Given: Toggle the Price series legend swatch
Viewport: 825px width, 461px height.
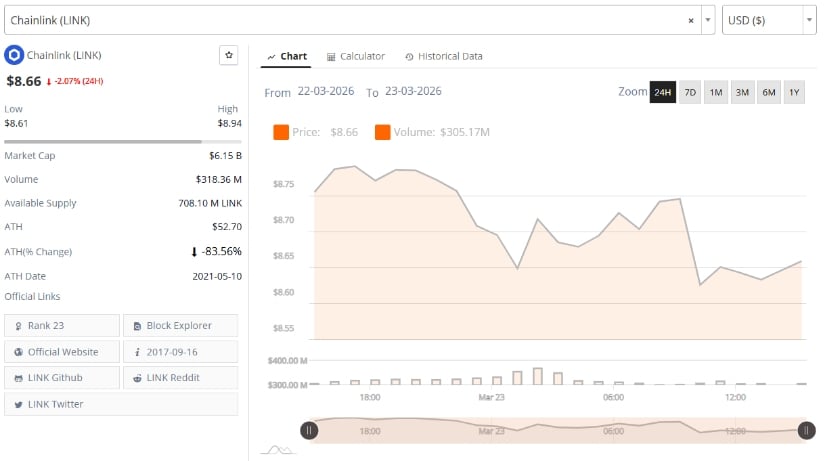Looking at the screenshot, I should (x=281, y=132).
